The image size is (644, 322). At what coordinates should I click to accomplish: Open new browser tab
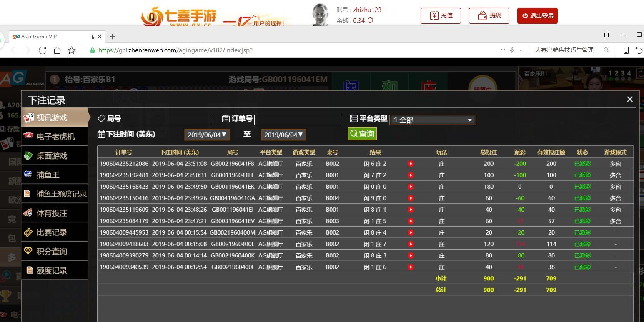(x=112, y=36)
